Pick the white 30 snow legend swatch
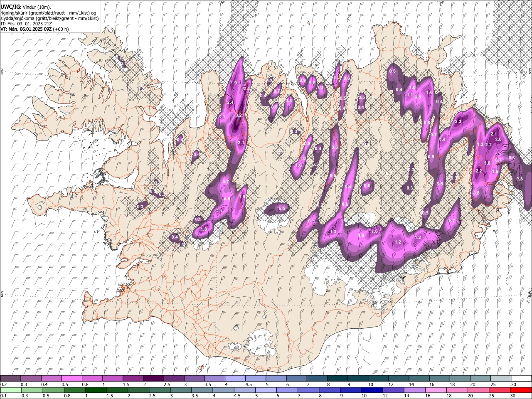 coord(521,378)
